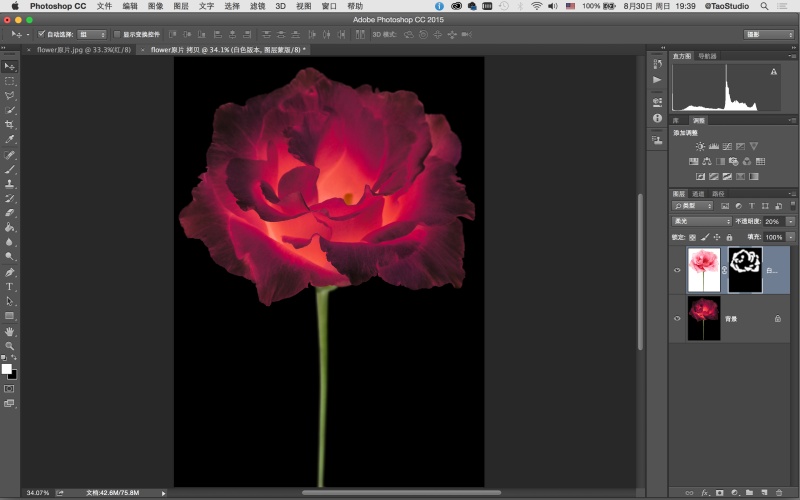
Task: Open the Auto-Select group dropdown
Action: tap(91, 34)
